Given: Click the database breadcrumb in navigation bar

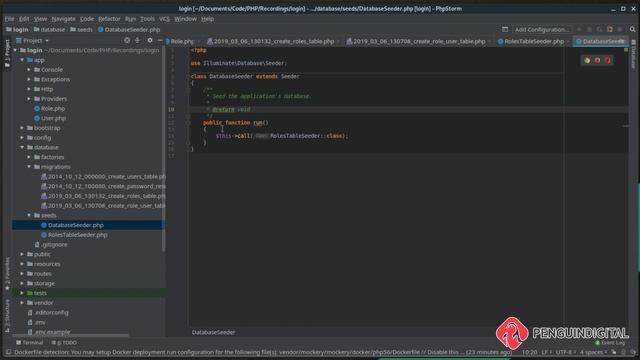Looking at the screenshot, I should pos(49,29).
